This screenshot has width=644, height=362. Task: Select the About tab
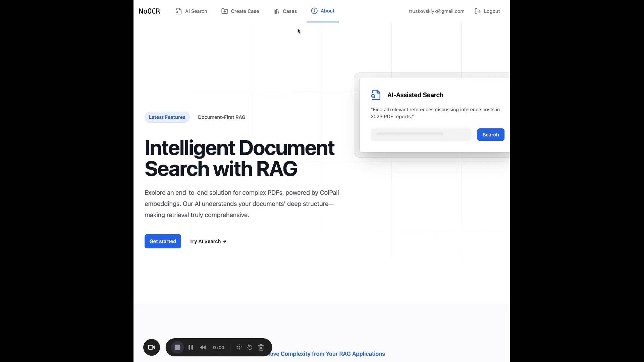[x=323, y=11]
